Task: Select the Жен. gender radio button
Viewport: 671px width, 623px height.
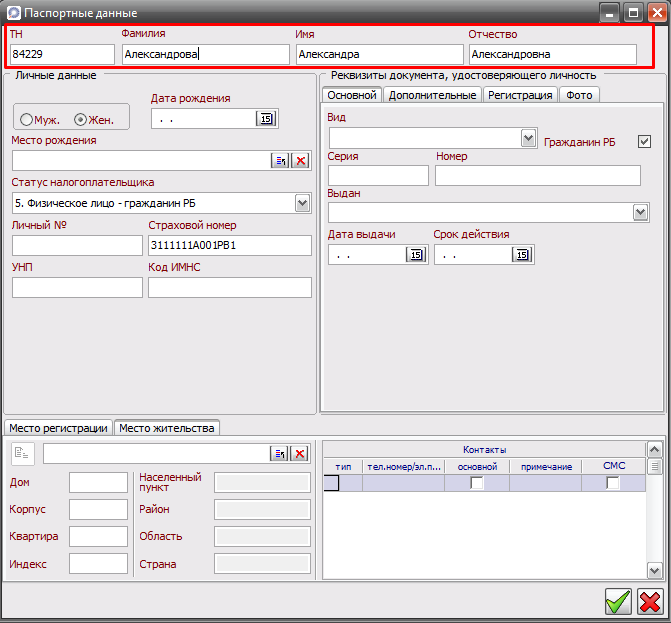Action: [81, 120]
